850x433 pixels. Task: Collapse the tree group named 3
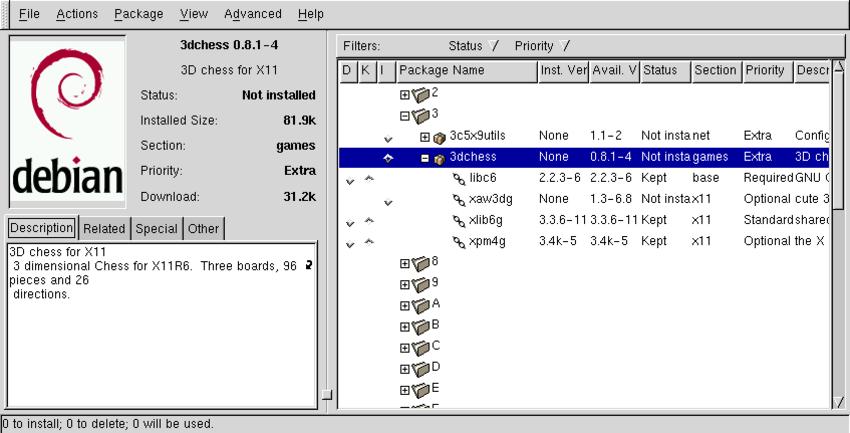405,116
